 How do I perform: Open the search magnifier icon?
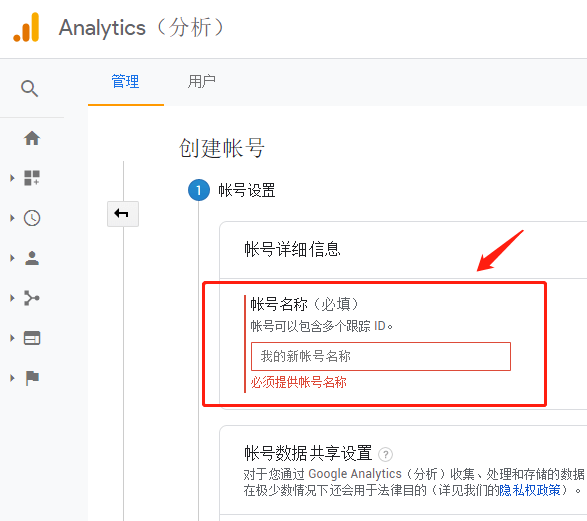(x=29, y=89)
